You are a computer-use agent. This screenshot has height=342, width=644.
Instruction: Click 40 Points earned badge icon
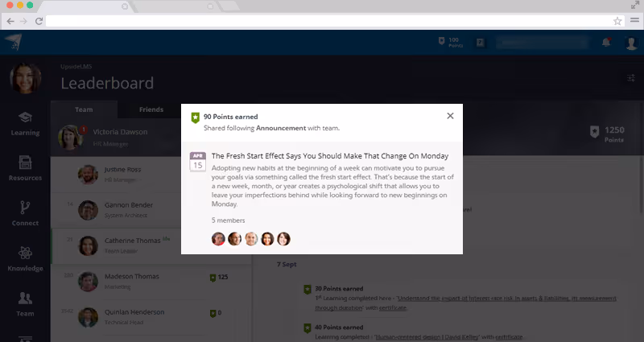click(x=308, y=328)
